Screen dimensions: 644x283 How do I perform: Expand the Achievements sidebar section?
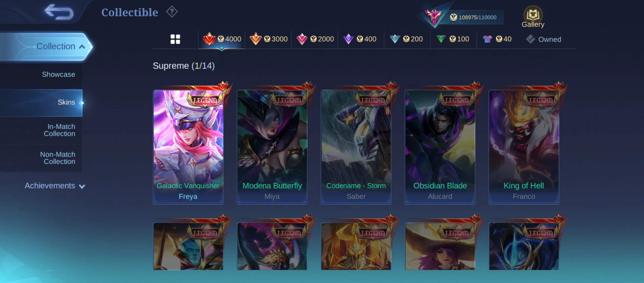[55, 186]
